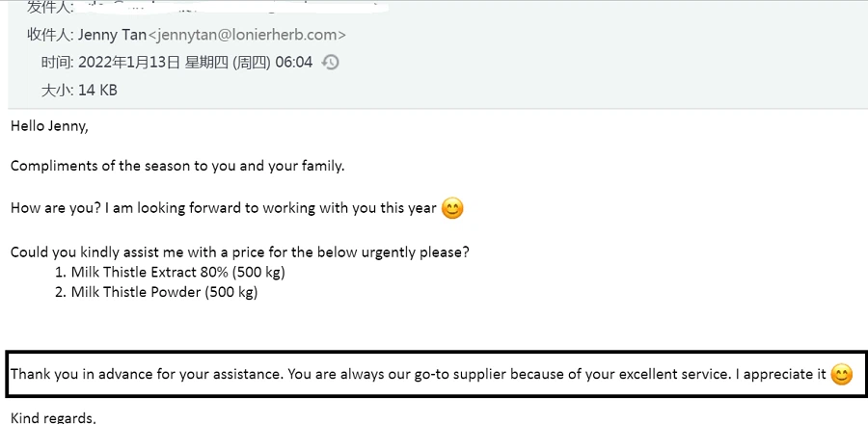This screenshot has height=424, width=868.
Task: Click the 06:04 timestamp
Action: coord(294,63)
